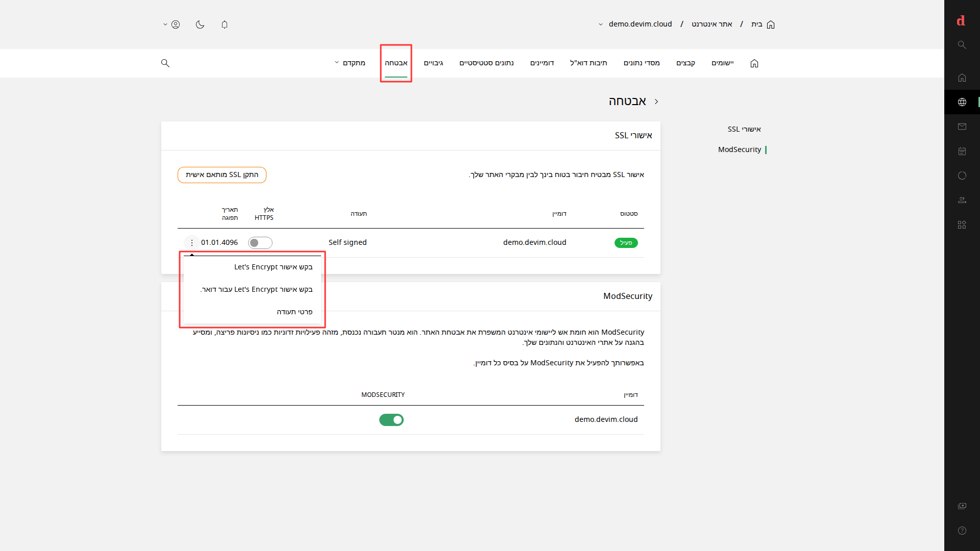The height and width of the screenshot is (551, 980).
Task: Switch to תיבות דוא"ל tab
Action: click(589, 63)
